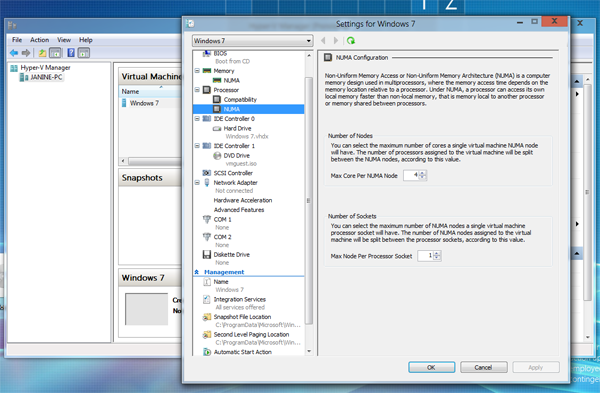Click the Second Level Paging Location icon

(x=207, y=334)
